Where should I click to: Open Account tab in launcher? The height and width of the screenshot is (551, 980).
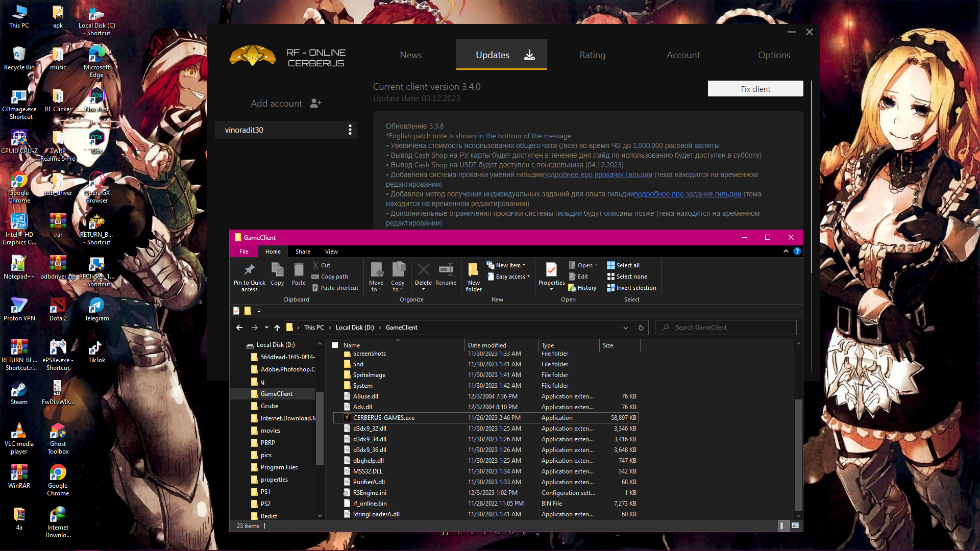(x=683, y=55)
